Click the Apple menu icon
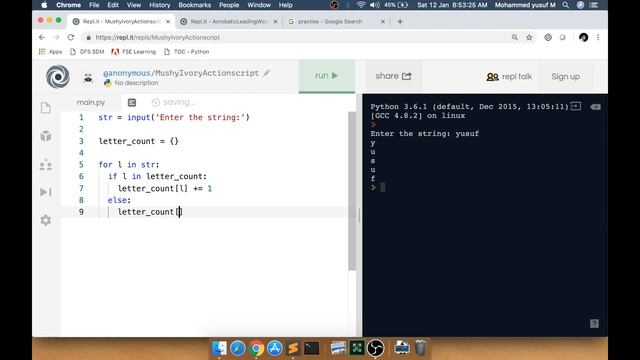Viewport: 640px width, 360px height. click(44, 5)
